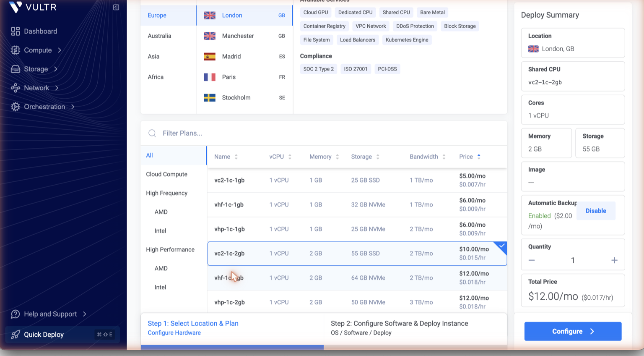The image size is (644, 356).
Task: Open Quick Deploy in sidebar
Action: point(63,335)
